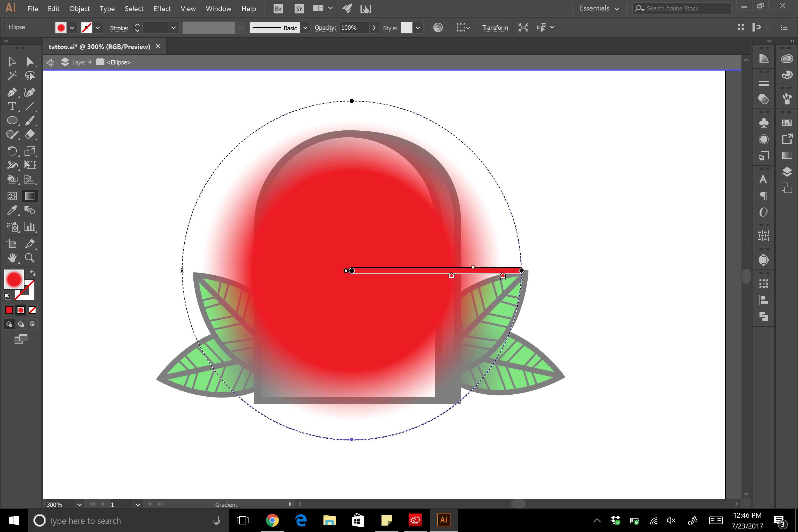Pick the Magic Wand tool

pyautogui.click(x=12, y=76)
